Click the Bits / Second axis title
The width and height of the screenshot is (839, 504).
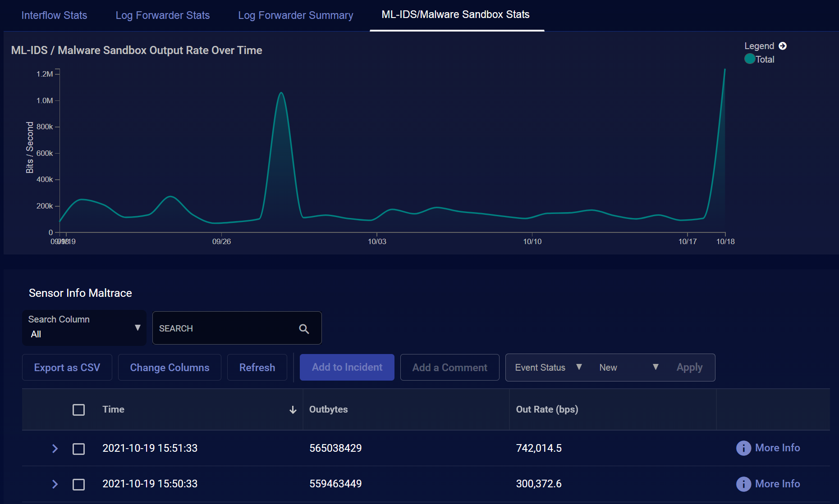click(x=30, y=147)
